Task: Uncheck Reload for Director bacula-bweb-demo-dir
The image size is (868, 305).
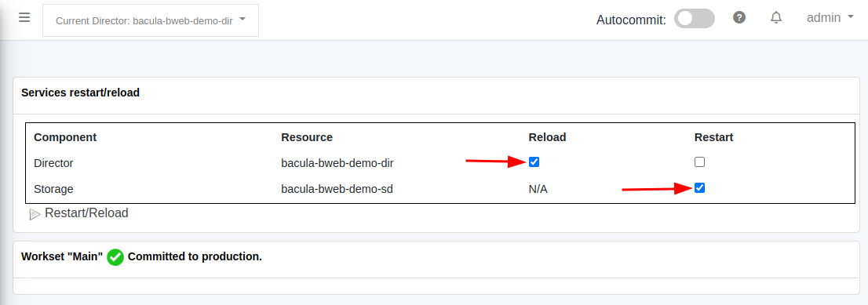Action: pos(534,162)
